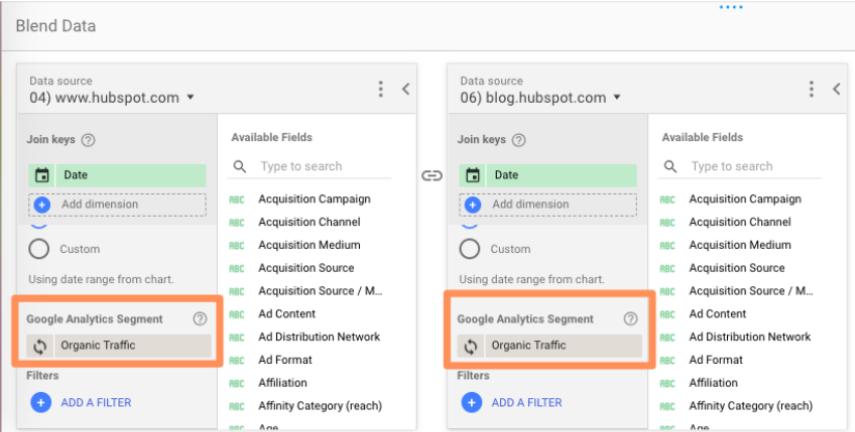Select Custom date range in blog.hubspot.com panel

[469, 249]
